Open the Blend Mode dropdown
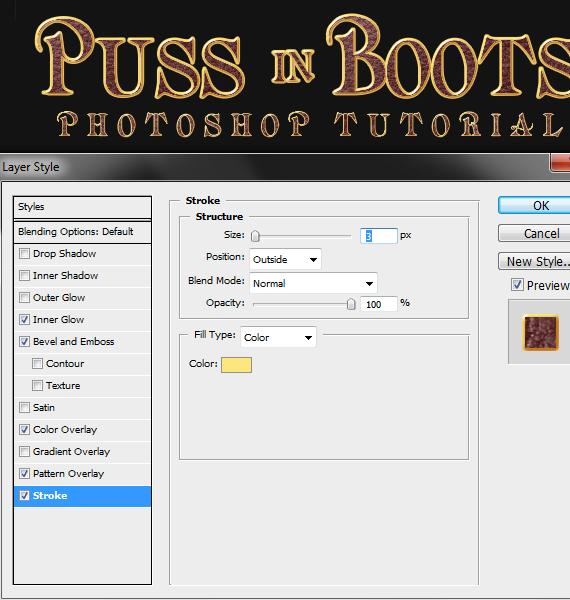570x600 pixels. (313, 284)
